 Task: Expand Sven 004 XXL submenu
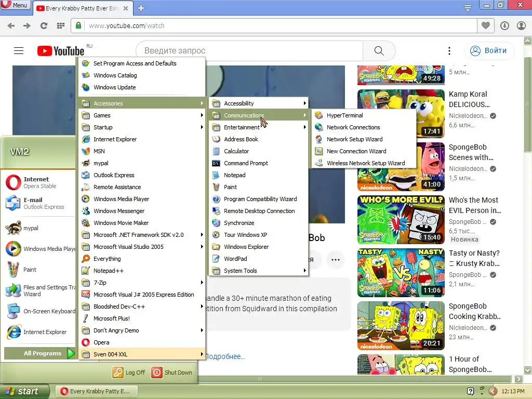point(142,354)
